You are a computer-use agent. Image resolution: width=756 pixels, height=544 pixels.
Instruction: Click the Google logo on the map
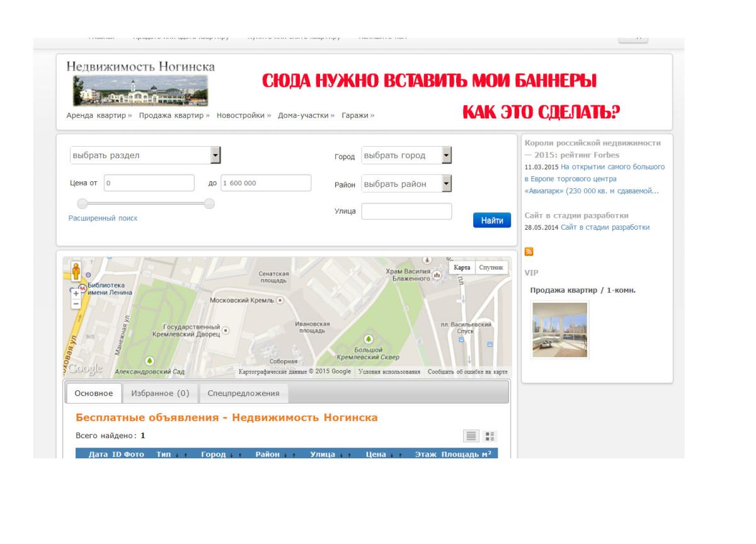click(x=85, y=369)
